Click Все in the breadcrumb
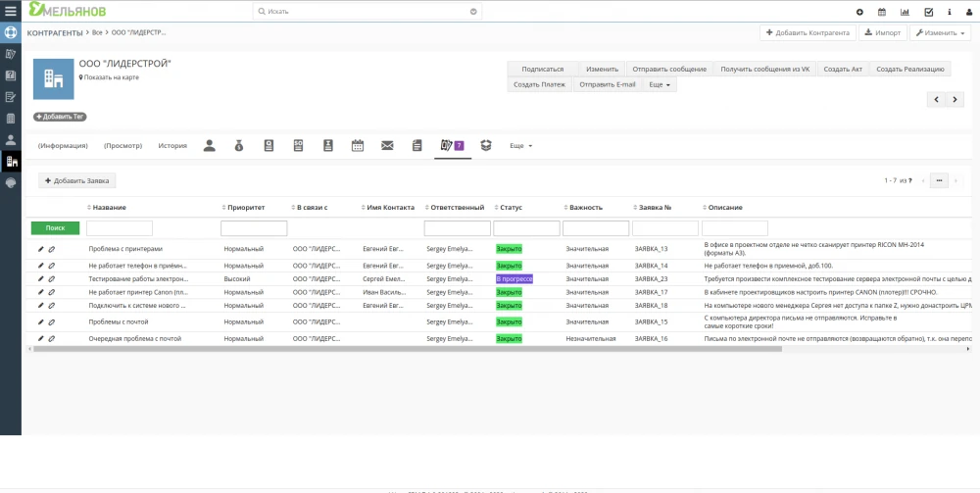Screen dimensions: 980x493 (x=97, y=32)
